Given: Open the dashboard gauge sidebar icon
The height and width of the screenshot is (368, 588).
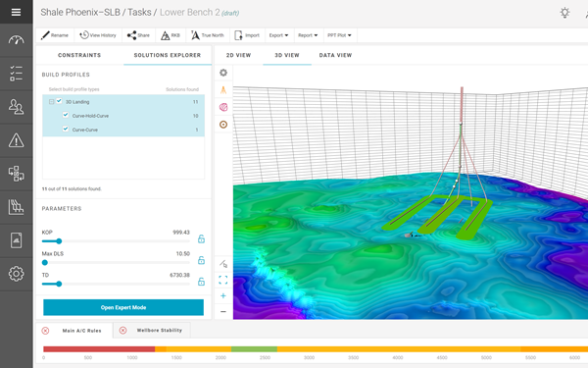Looking at the screenshot, I should (x=16, y=40).
